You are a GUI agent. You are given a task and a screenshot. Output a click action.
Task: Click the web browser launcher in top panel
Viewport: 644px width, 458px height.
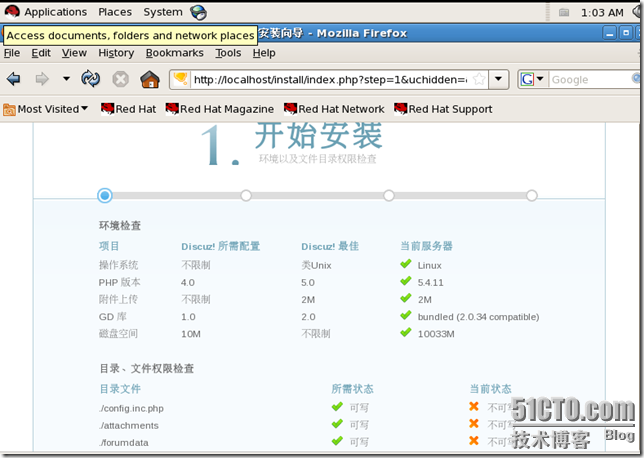click(x=199, y=12)
